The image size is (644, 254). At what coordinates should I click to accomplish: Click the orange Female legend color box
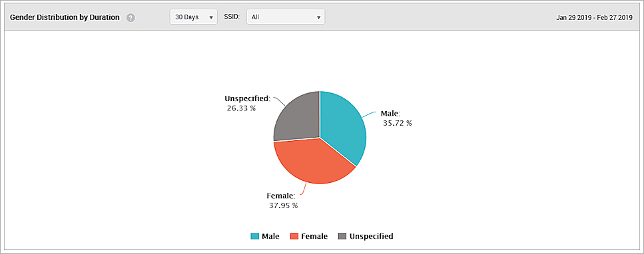[x=294, y=236]
